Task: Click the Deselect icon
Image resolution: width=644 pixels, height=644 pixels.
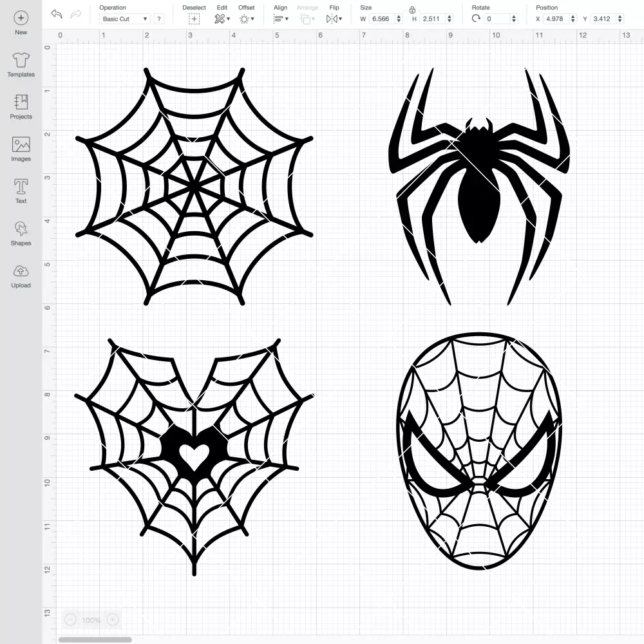Action: click(x=194, y=19)
